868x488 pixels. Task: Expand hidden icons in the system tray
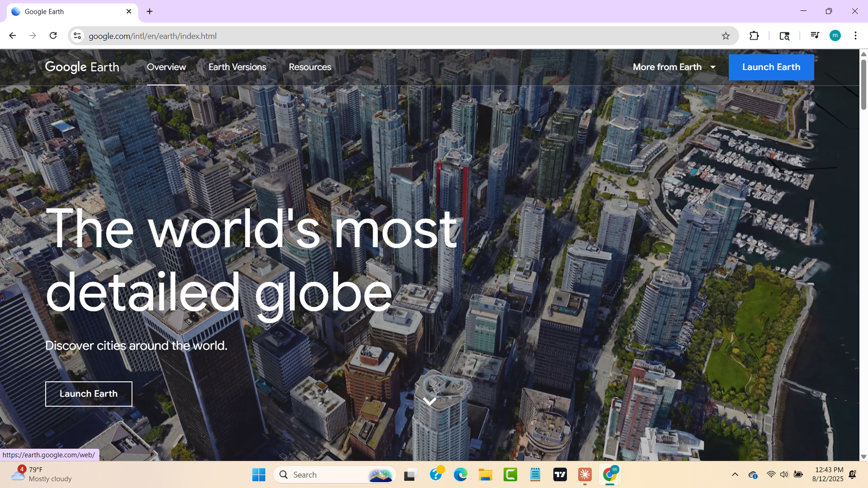tap(735, 474)
